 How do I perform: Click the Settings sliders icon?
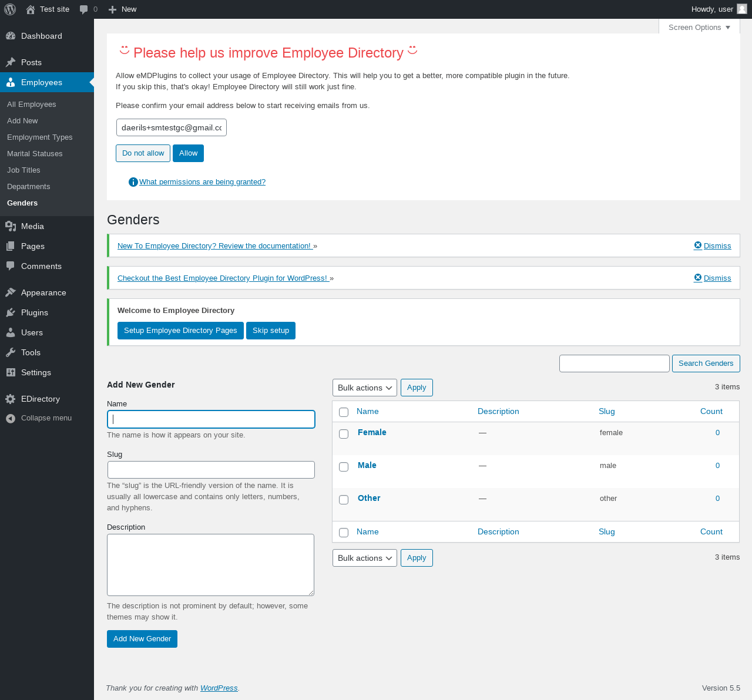tap(11, 372)
